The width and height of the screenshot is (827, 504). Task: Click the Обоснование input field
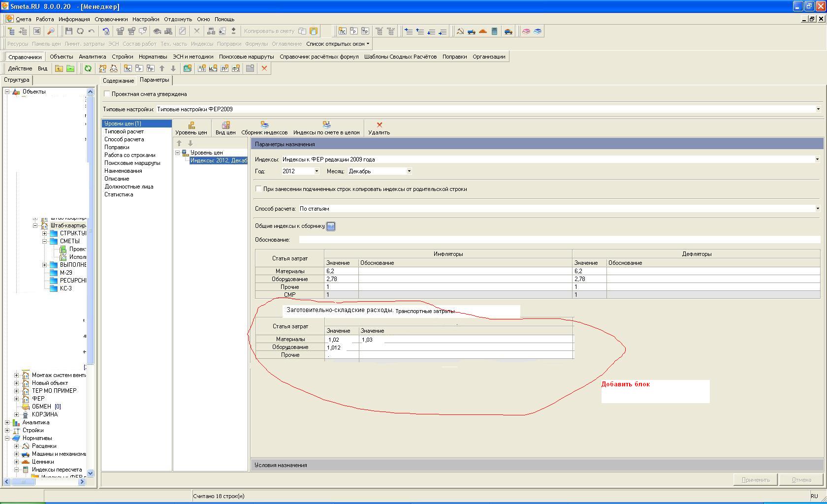(560, 240)
